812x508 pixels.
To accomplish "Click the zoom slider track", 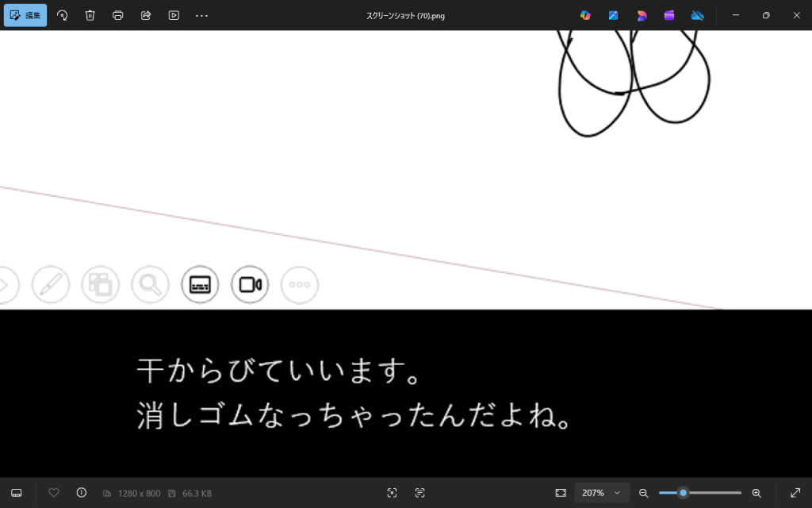I will point(714,493).
